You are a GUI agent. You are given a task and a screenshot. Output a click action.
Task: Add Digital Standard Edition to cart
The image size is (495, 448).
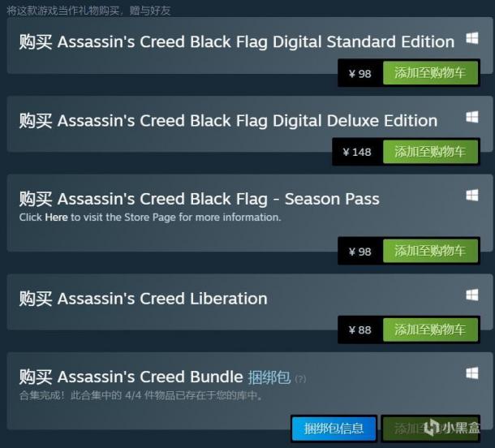430,73
